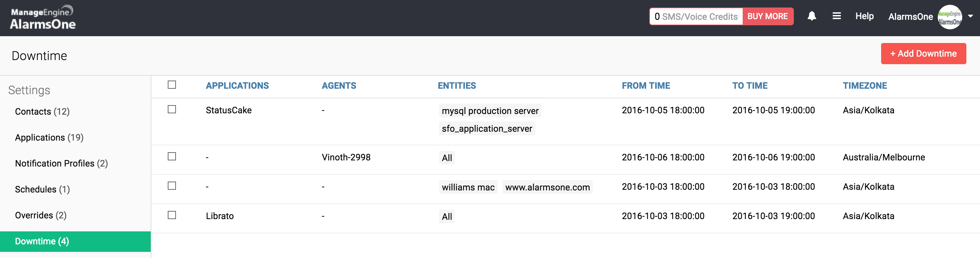Click the Add Downtime button
Image resolution: width=980 pixels, height=258 pixels.
pyautogui.click(x=923, y=54)
